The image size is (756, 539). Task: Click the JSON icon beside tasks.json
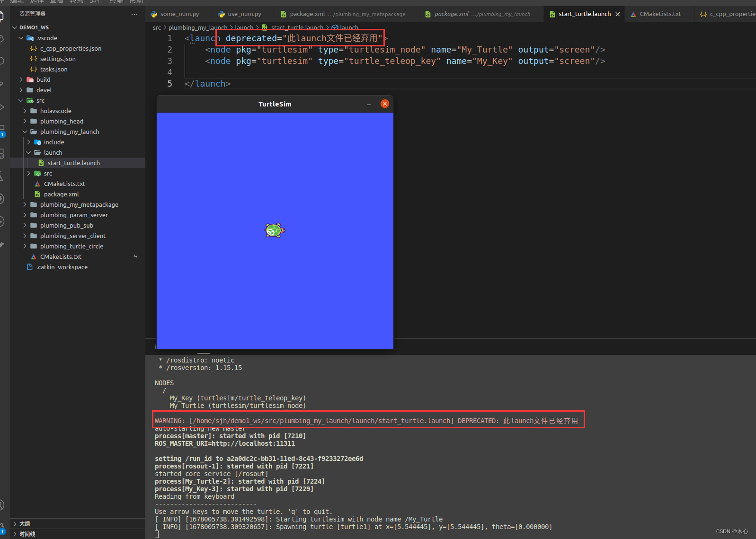coord(34,69)
